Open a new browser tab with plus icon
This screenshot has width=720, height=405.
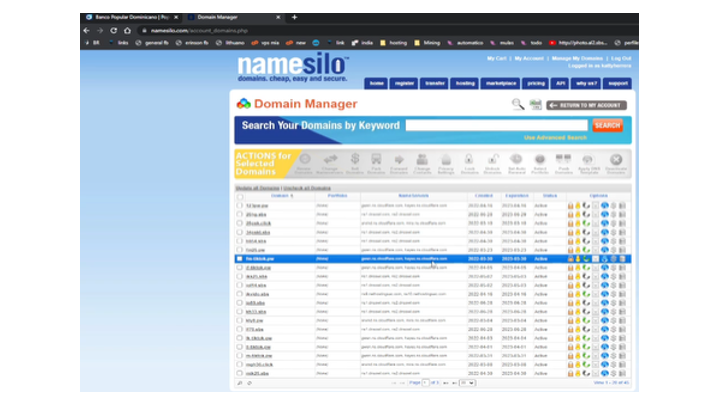point(294,17)
